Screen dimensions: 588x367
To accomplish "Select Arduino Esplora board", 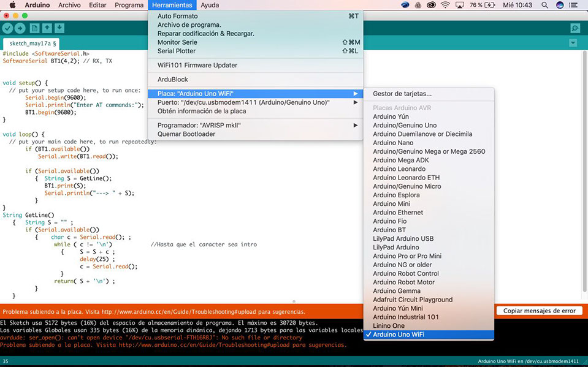I will coord(429,195).
